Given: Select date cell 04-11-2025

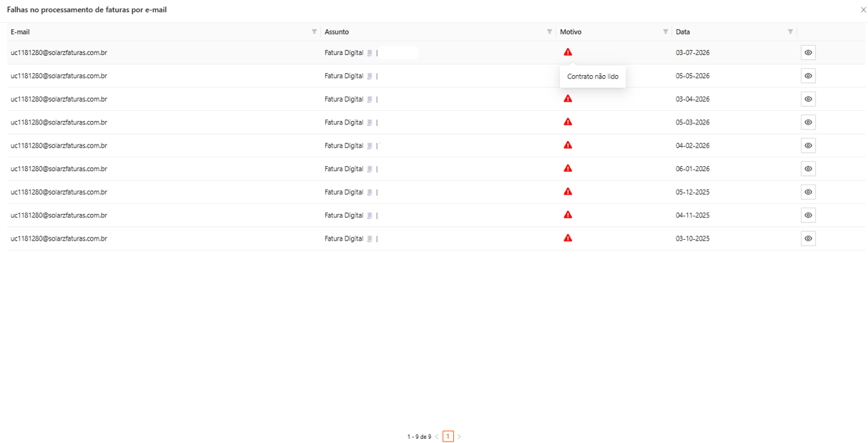Looking at the screenshot, I should [693, 215].
